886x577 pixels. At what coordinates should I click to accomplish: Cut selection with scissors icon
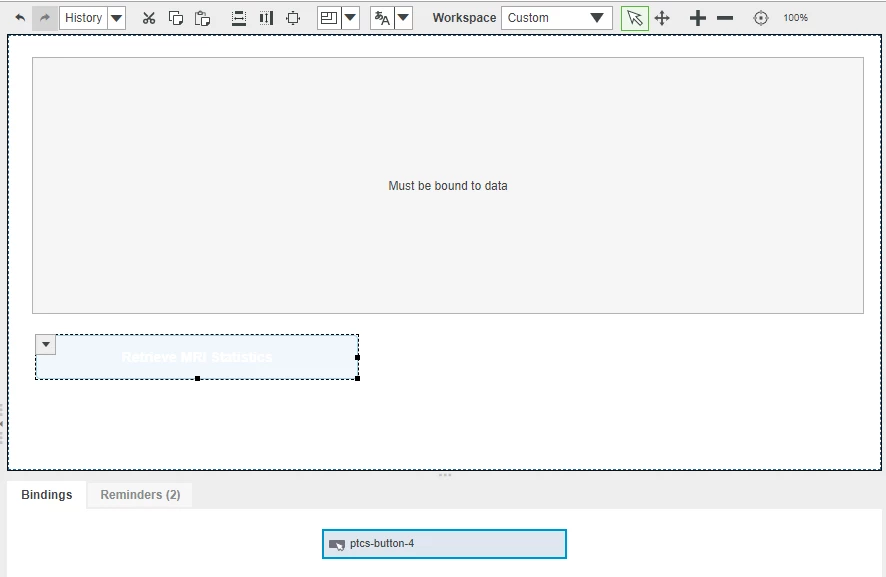(149, 18)
